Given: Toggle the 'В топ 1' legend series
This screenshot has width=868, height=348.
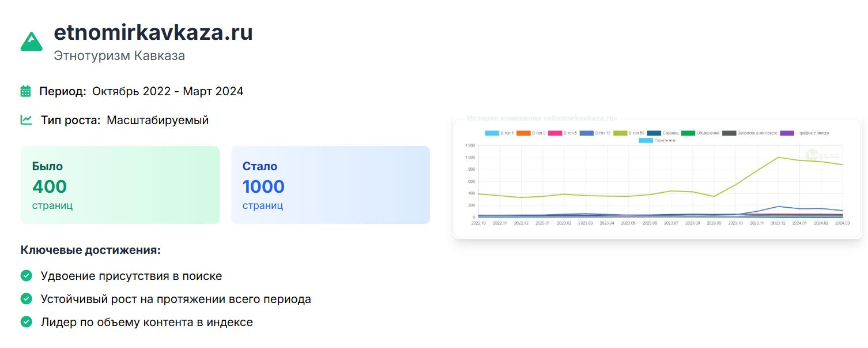Looking at the screenshot, I should point(499,133).
